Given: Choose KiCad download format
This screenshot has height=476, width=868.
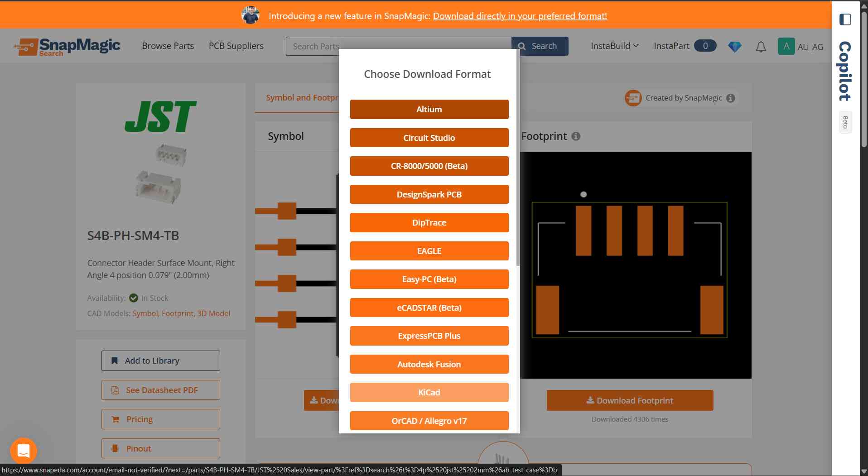Looking at the screenshot, I should click(x=429, y=392).
